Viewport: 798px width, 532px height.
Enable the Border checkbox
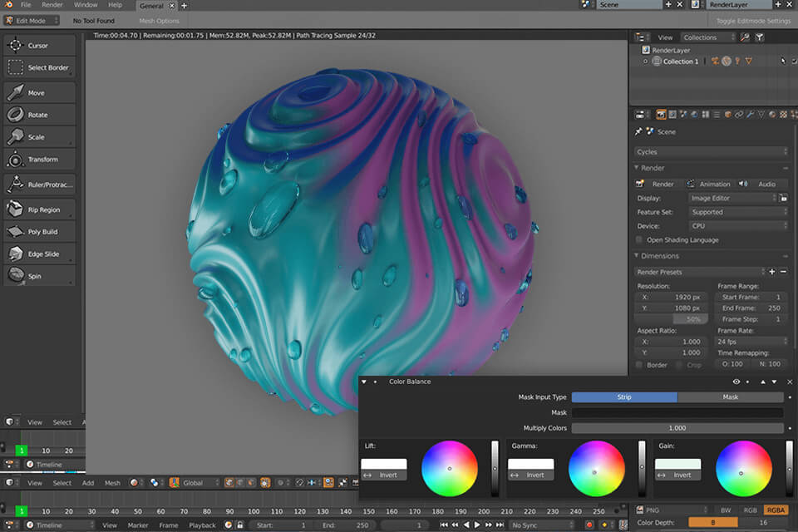point(639,365)
